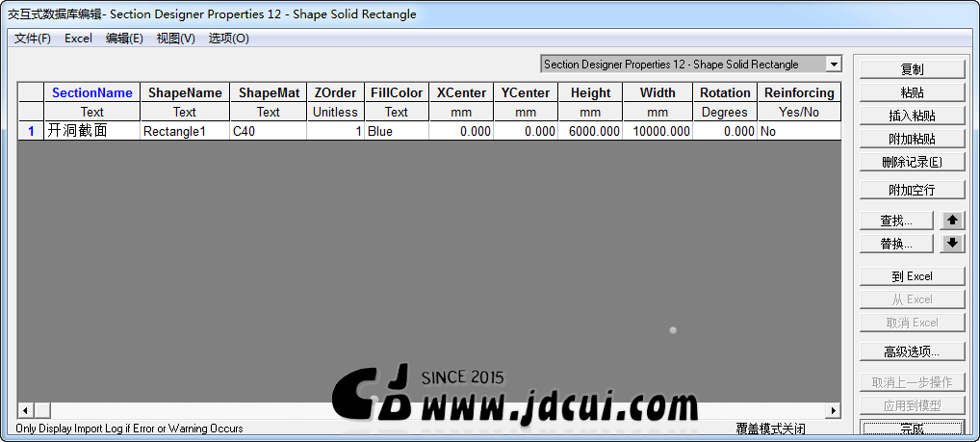Image resolution: width=980 pixels, height=442 pixels.
Task: Open the 查找... dialog
Action: [x=896, y=221]
